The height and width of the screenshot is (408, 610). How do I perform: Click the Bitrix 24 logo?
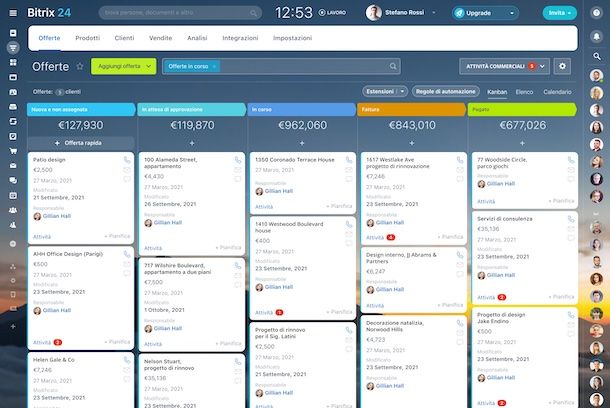click(x=49, y=13)
